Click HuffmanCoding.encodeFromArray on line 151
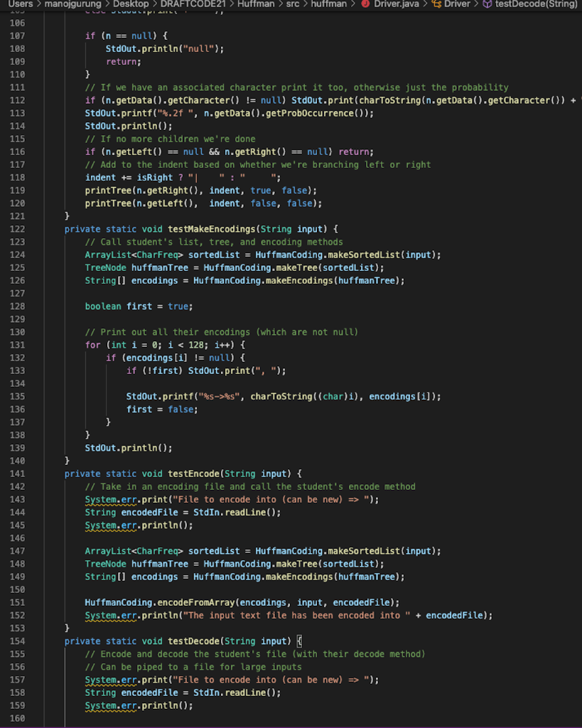The height and width of the screenshot is (728, 582). 163,602
